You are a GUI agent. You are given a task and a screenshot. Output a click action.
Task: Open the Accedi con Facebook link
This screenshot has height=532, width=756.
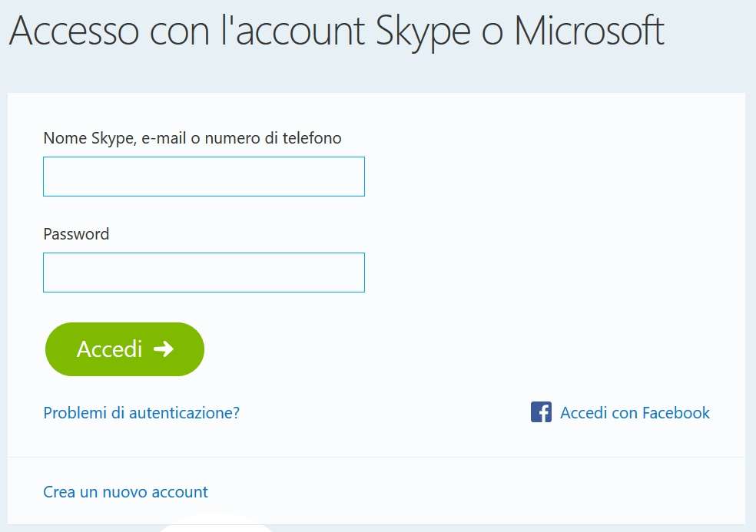tap(635, 413)
